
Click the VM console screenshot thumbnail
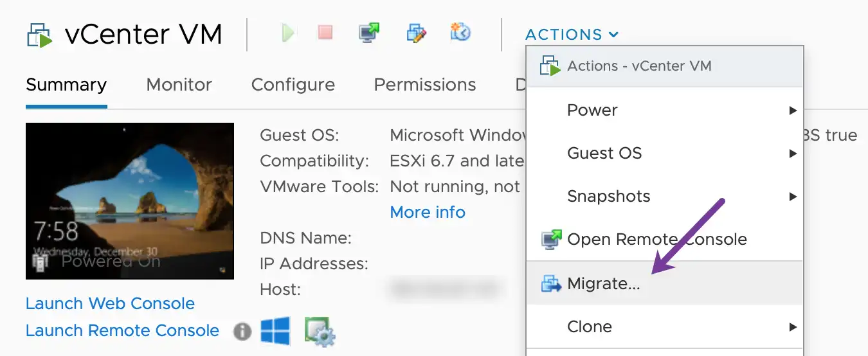click(x=130, y=201)
